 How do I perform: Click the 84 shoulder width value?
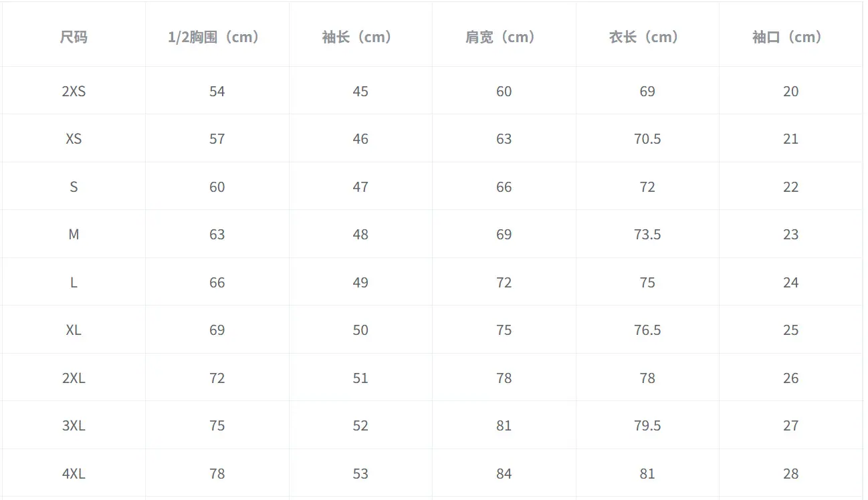pos(504,474)
